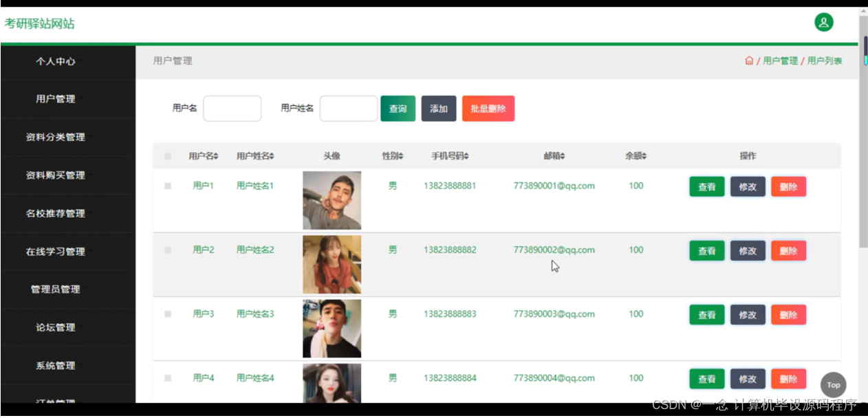Click the 批量删除 bulk delete button
The width and height of the screenshot is (868, 418).
click(488, 109)
